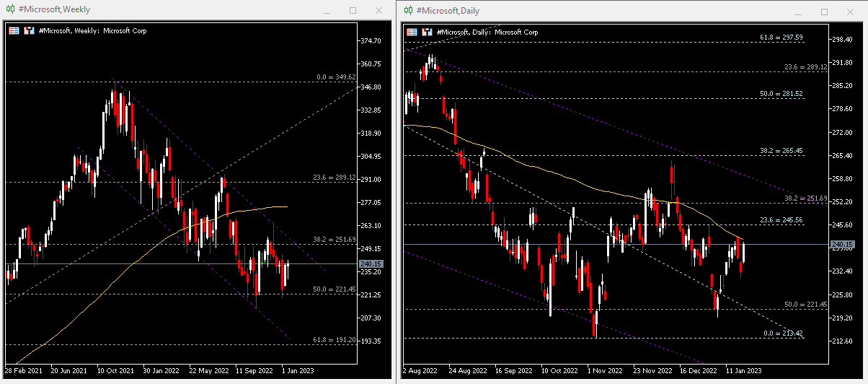Click the candlestick icon in Daily window title
Viewport: 868px width, 384px height.
pyautogui.click(x=409, y=10)
